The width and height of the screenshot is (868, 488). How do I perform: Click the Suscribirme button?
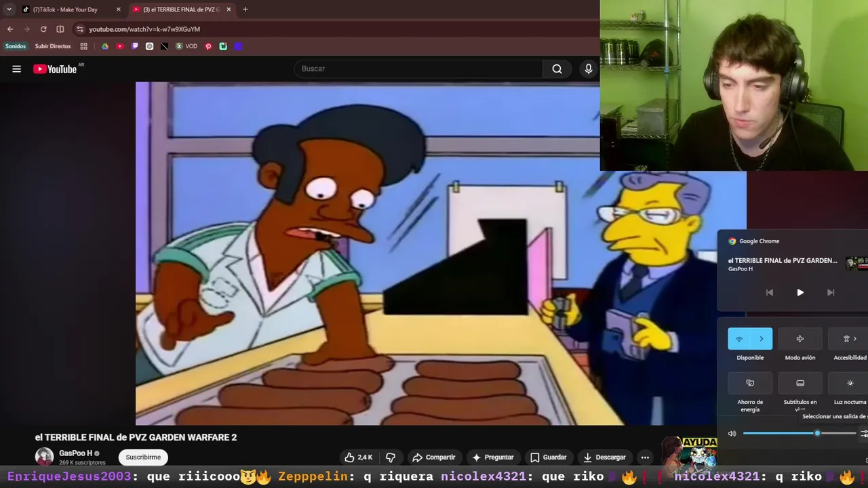tap(143, 457)
